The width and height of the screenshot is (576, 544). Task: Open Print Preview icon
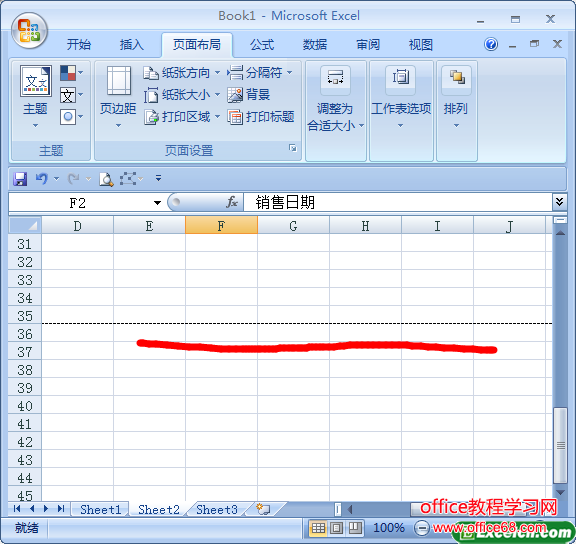[x=106, y=179]
